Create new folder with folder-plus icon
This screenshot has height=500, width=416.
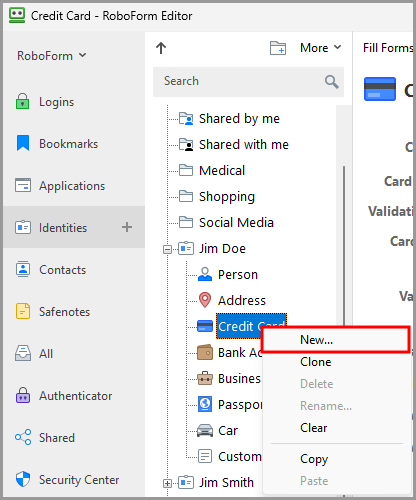pyautogui.click(x=278, y=48)
